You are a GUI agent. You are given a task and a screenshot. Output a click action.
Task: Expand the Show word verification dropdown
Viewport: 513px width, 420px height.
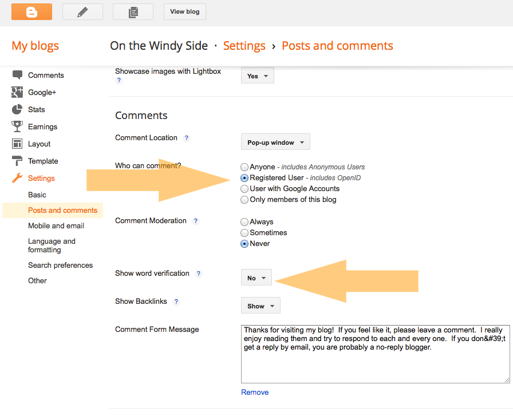coord(256,278)
